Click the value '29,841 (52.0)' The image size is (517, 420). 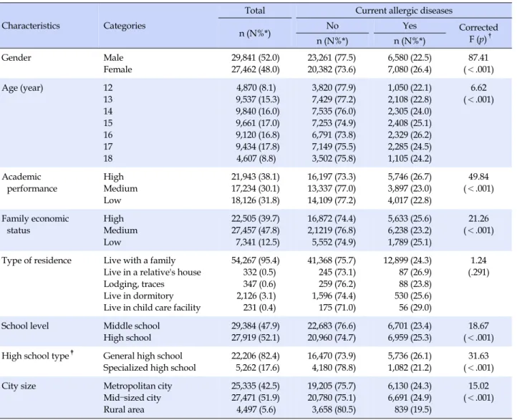point(255,58)
